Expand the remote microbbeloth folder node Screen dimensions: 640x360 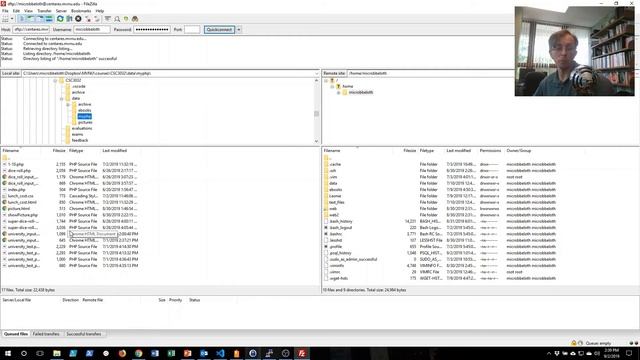[338, 92]
